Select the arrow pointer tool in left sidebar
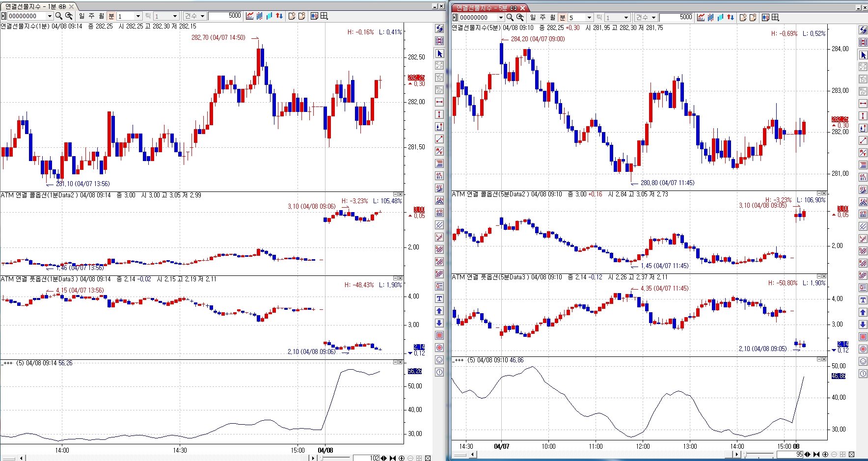This screenshot has width=868, height=461. tap(439, 54)
